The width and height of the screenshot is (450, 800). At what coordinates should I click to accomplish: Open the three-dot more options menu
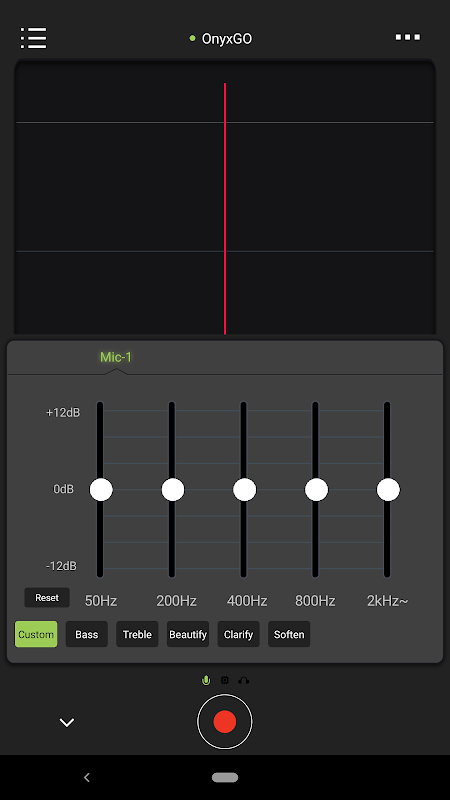(x=408, y=37)
